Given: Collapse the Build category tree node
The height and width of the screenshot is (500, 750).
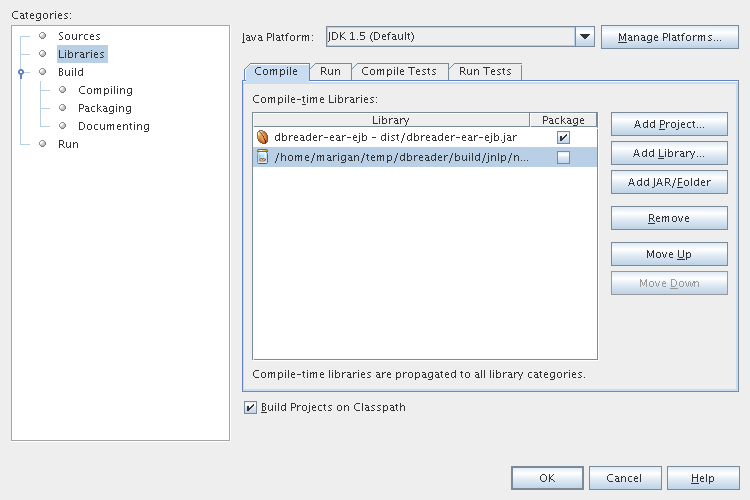Looking at the screenshot, I should pos(20,73).
